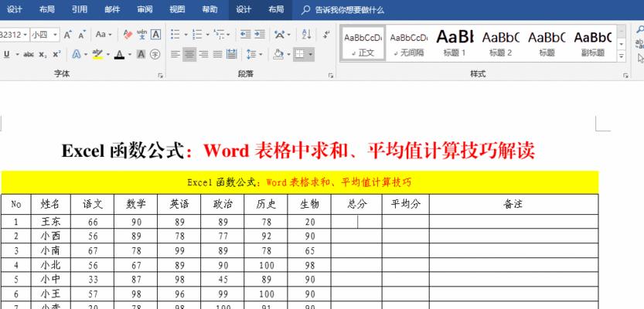Click 备注 header cell
This screenshot has width=644, height=309.
point(513,204)
